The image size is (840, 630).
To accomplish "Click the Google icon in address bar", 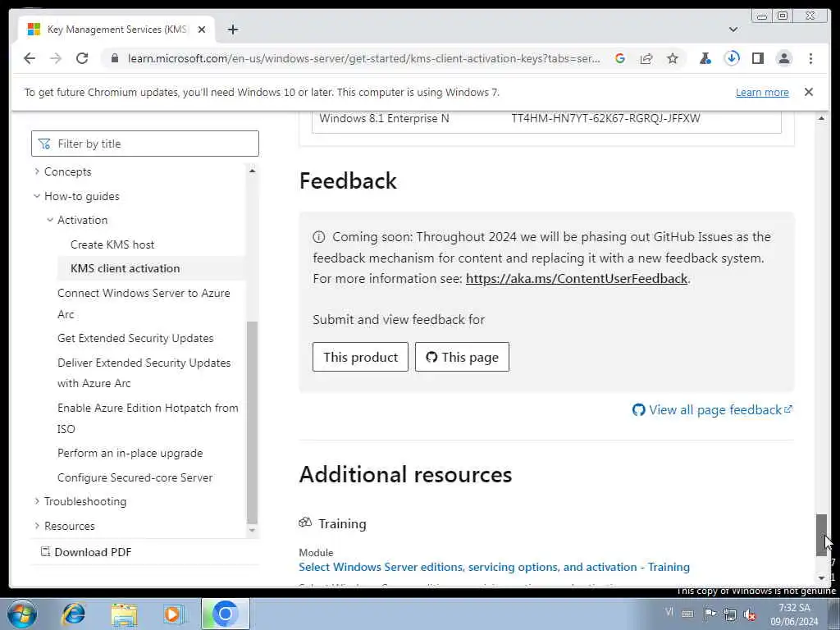I will (x=620, y=58).
